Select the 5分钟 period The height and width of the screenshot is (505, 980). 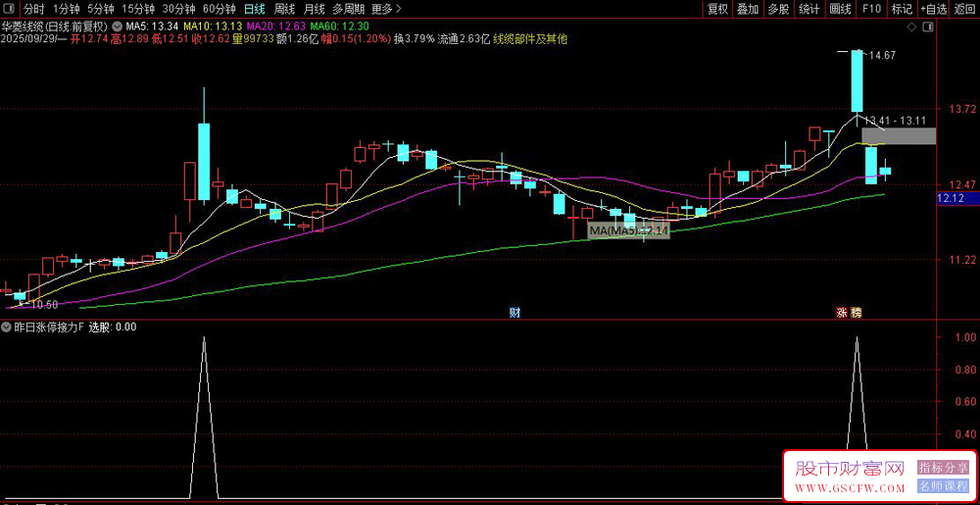[100, 9]
